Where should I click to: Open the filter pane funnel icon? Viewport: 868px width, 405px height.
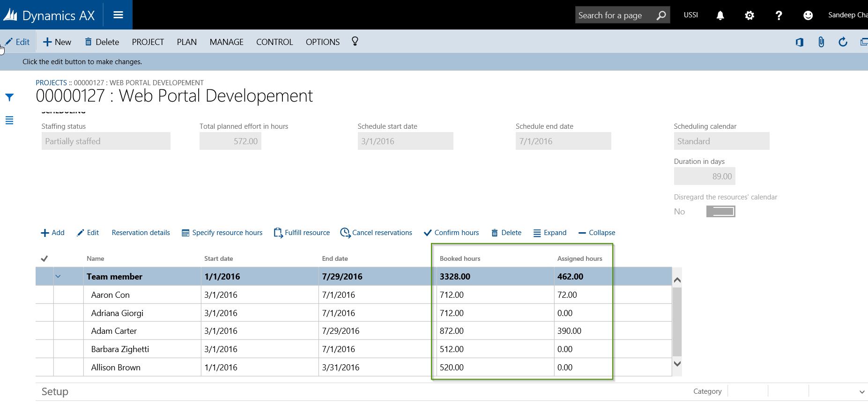(x=9, y=97)
